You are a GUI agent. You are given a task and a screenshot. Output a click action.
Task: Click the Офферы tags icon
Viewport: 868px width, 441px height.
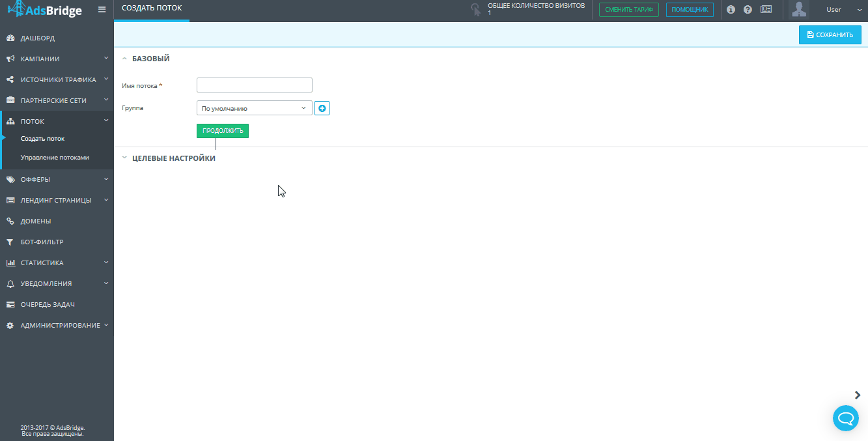[10, 180]
